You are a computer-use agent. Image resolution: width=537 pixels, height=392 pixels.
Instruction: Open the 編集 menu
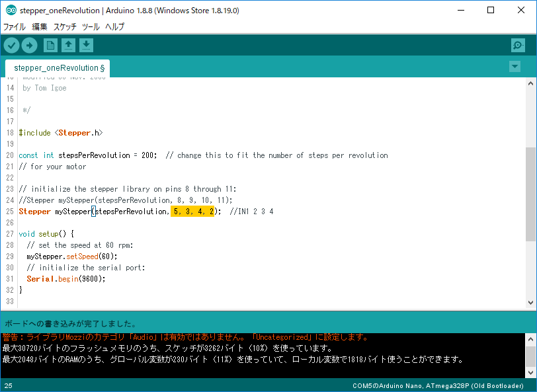tap(40, 26)
